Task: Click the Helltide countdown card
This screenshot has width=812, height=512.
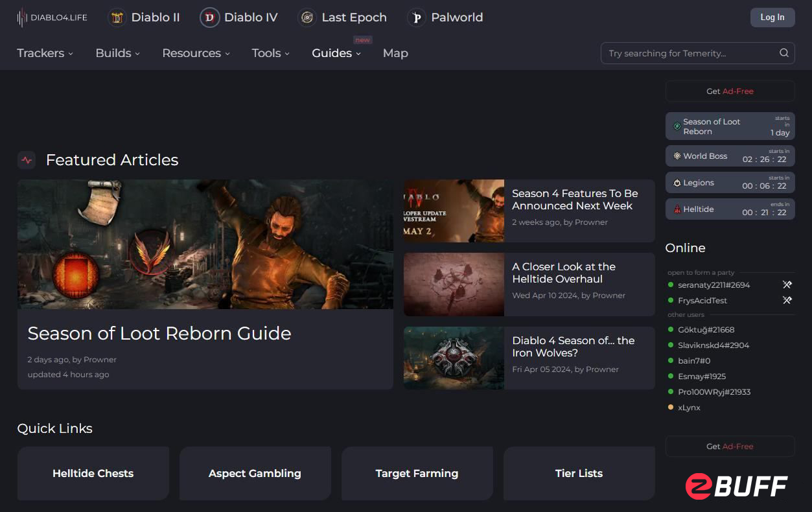Action: [730, 209]
